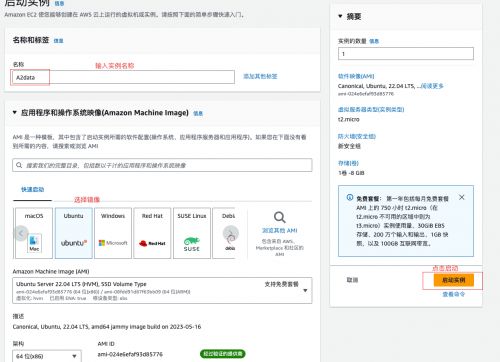Select the SUSE Linux image tile
Viewport: 500px width, 362px height.
pyautogui.click(x=192, y=233)
